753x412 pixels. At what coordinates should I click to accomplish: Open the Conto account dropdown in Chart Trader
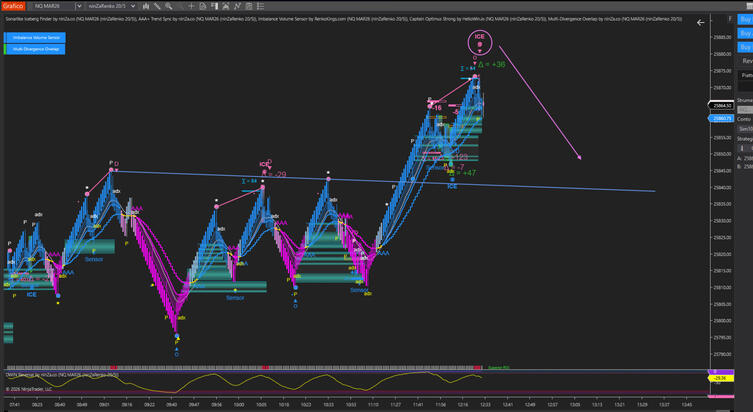(x=745, y=128)
